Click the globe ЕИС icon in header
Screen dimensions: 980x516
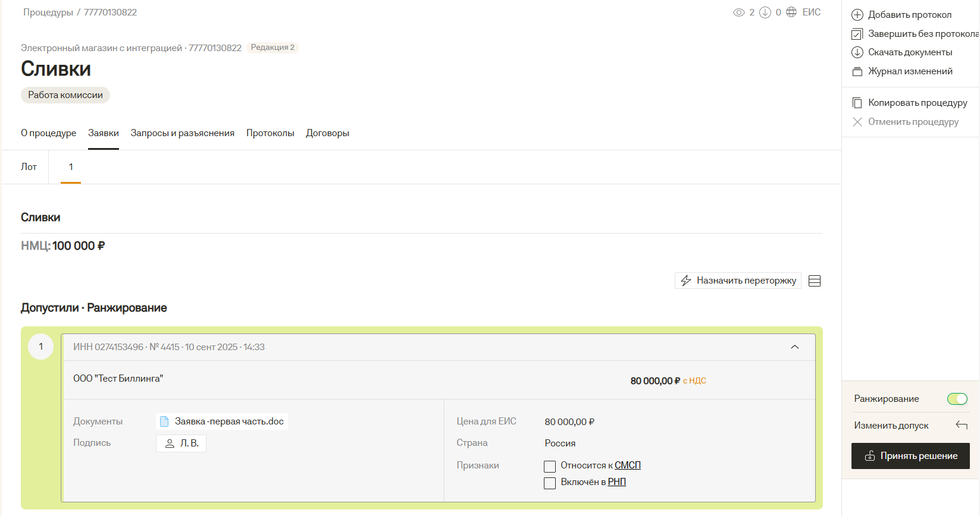tap(791, 12)
